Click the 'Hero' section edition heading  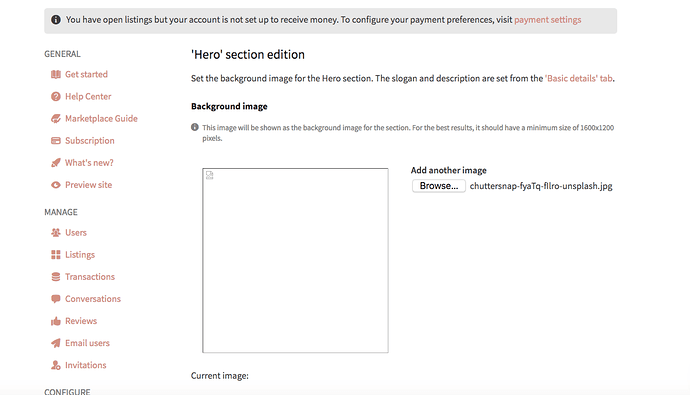pos(248,55)
